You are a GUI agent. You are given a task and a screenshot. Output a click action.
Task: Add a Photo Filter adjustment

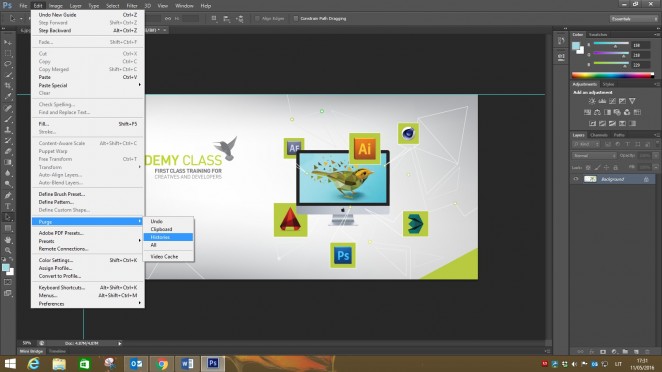pos(617,112)
